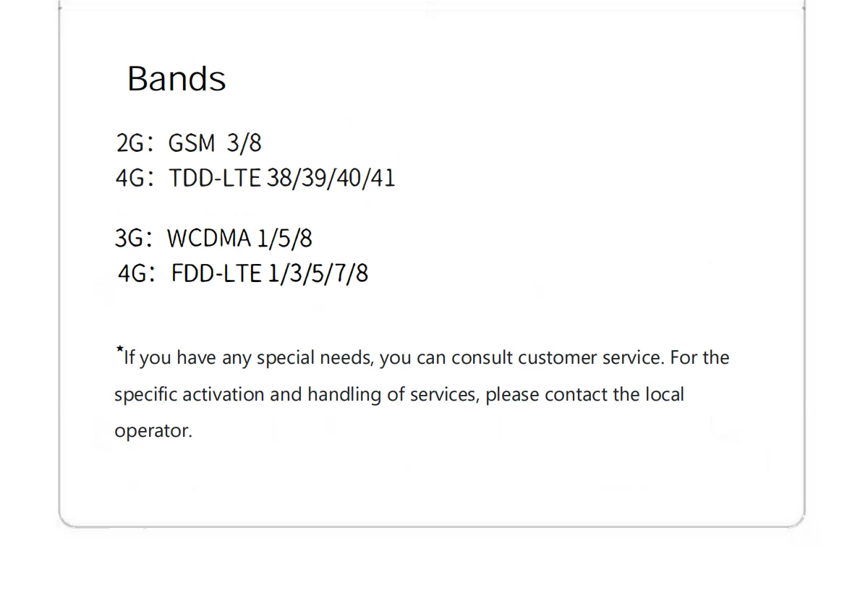The image size is (868, 614).
Task: Click the 3/8 band numbers after GSM
Action: tap(244, 143)
